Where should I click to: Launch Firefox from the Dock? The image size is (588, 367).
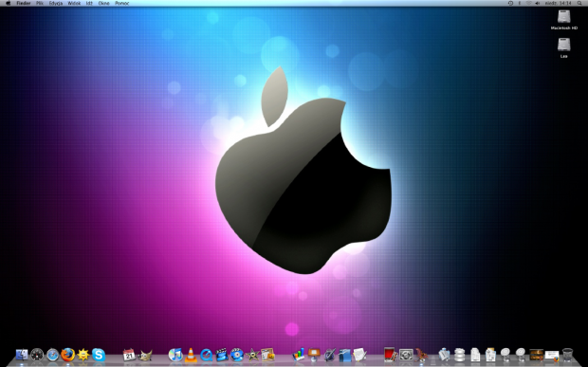68,355
